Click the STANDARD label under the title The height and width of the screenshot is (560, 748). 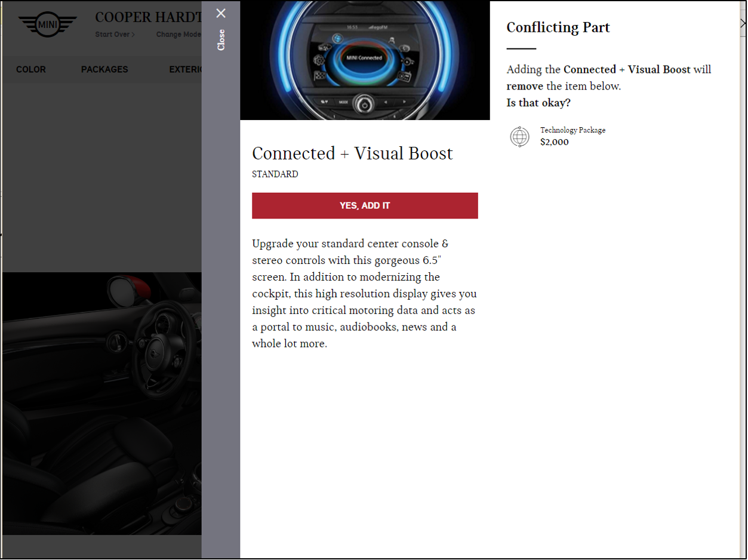tap(275, 174)
